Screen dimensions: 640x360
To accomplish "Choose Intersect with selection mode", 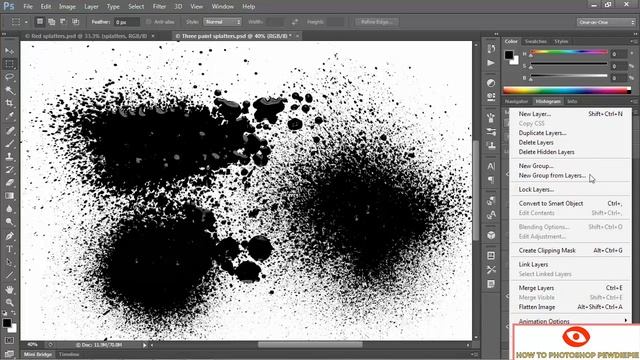I will 76,22.
